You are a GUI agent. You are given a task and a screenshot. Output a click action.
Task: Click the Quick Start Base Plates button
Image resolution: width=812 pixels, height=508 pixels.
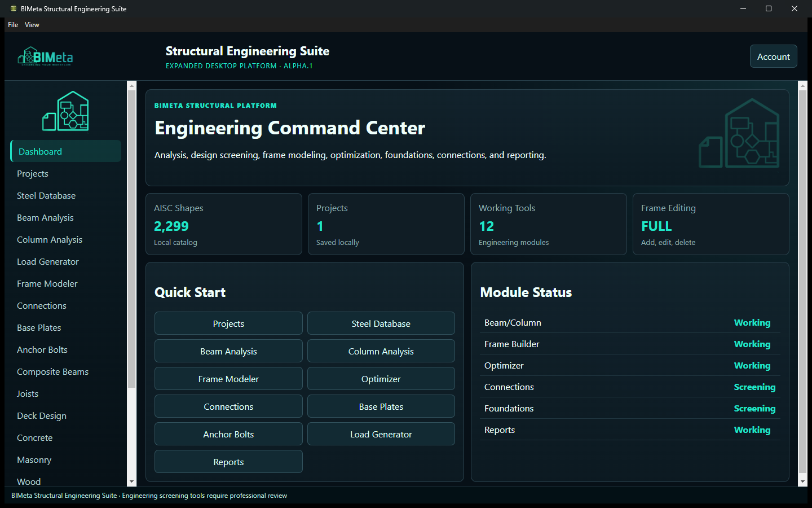click(x=381, y=406)
